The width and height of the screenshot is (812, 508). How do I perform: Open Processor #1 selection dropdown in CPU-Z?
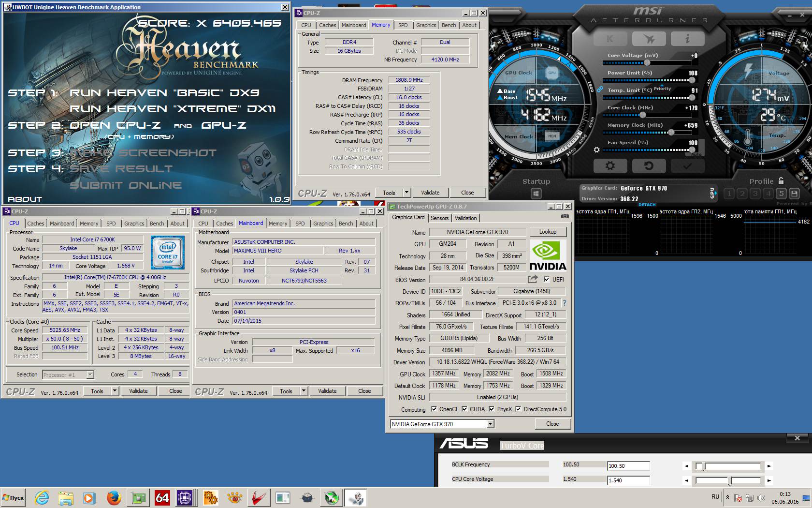[90, 374]
